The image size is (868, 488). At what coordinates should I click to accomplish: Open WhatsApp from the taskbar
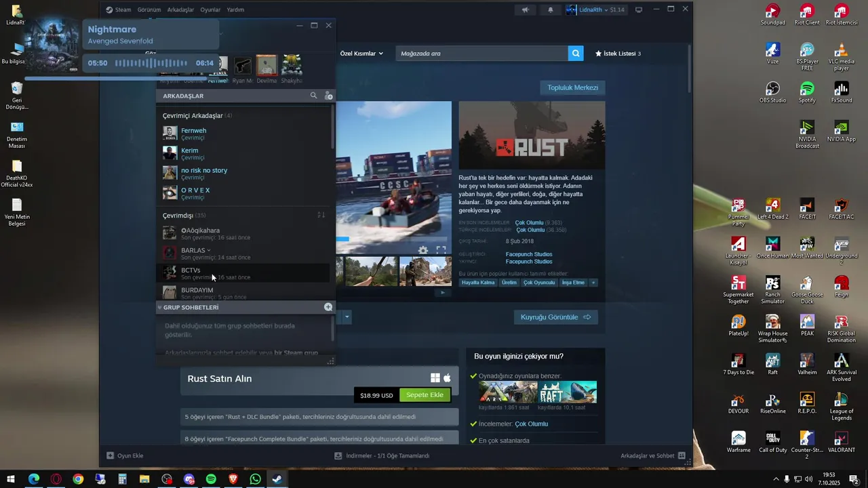point(255,479)
